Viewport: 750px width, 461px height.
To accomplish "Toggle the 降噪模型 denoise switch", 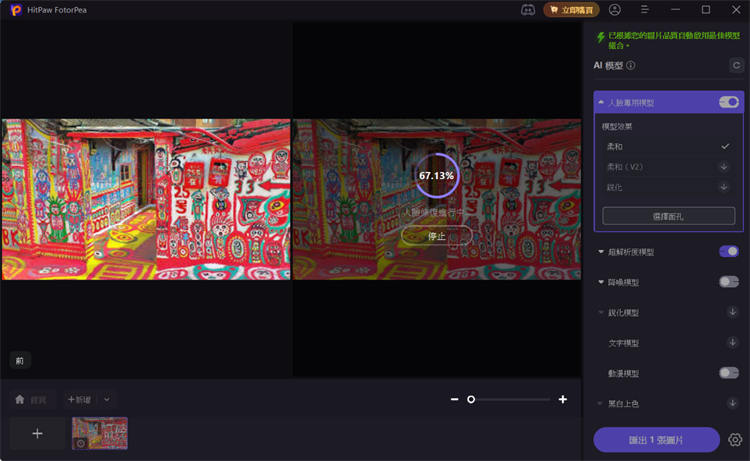I will 728,282.
